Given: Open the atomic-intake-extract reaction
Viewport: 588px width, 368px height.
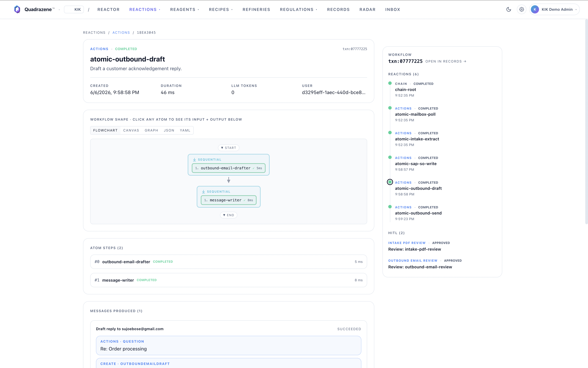Looking at the screenshot, I should click(417, 139).
